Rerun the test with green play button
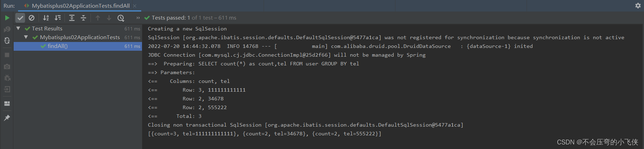Screen dimensions: 644x149 click(x=7, y=18)
